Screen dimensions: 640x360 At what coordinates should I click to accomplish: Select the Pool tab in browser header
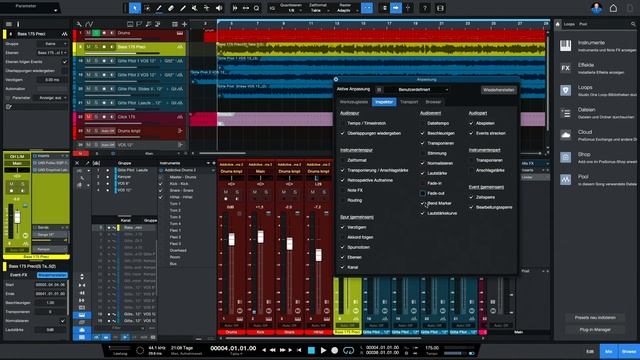583,24
